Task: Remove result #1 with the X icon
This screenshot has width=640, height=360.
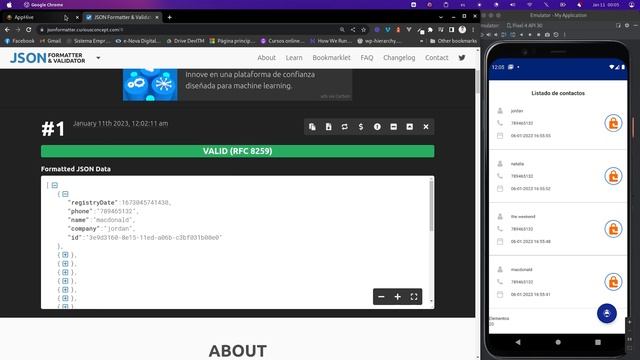Action: tap(426, 127)
